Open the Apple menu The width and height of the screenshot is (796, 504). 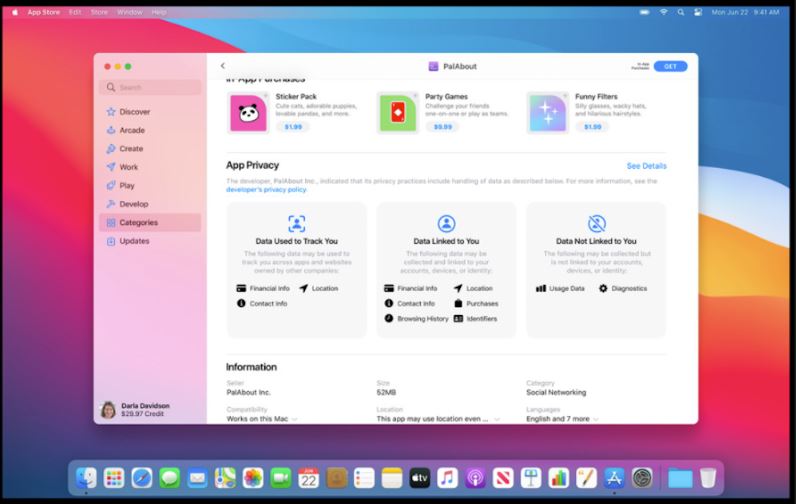click(x=15, y=12)
